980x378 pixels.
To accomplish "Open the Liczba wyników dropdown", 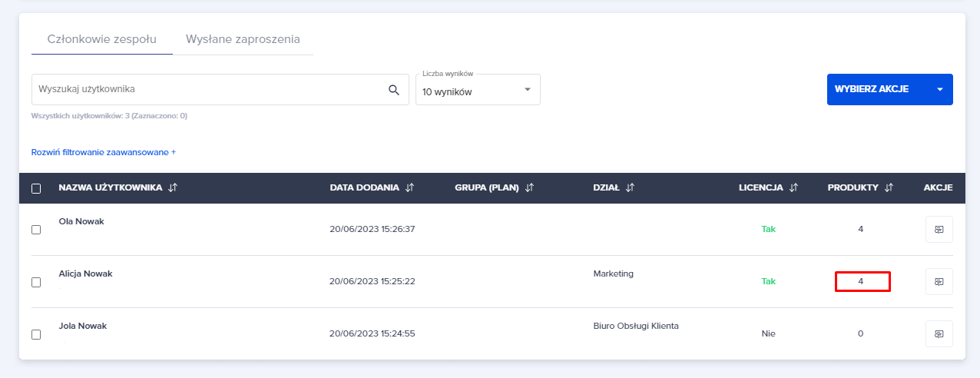I will (478, 90).
